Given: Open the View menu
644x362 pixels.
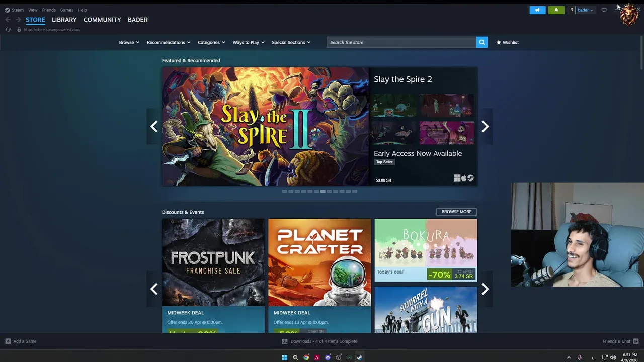Looking at the screenshot, I should click(x=33, y=10).
